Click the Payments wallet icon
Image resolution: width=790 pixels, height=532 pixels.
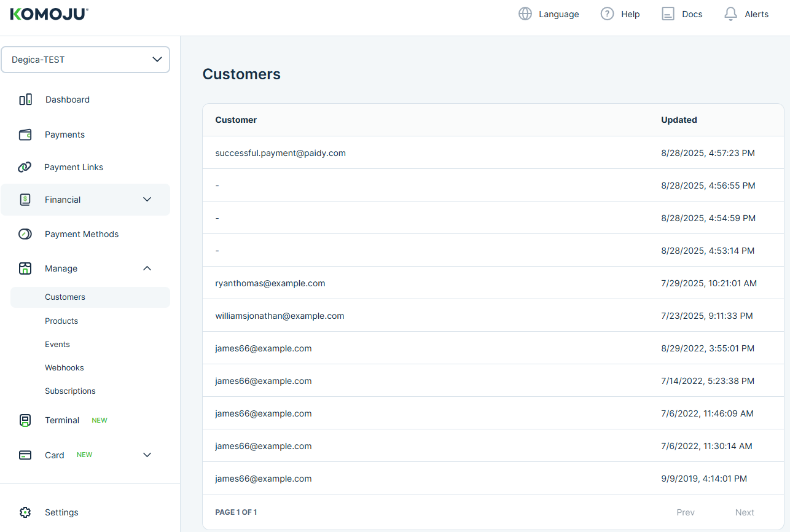[25, 135]
